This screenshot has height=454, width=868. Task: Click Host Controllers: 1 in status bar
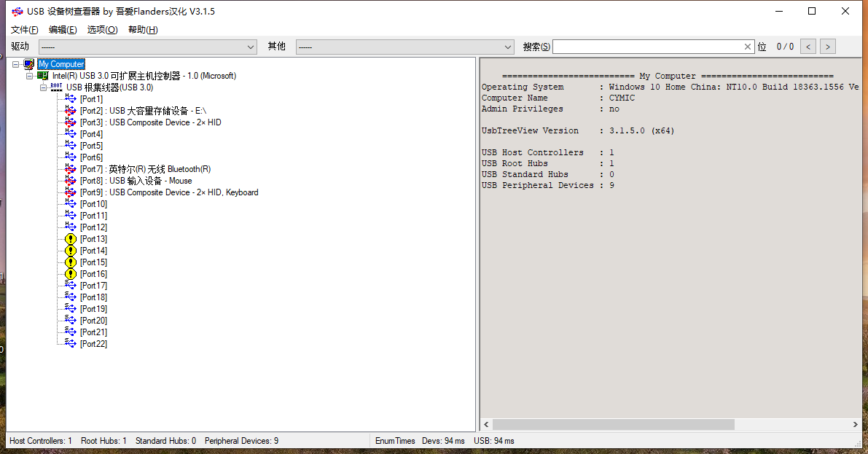[x=41, y=441]
